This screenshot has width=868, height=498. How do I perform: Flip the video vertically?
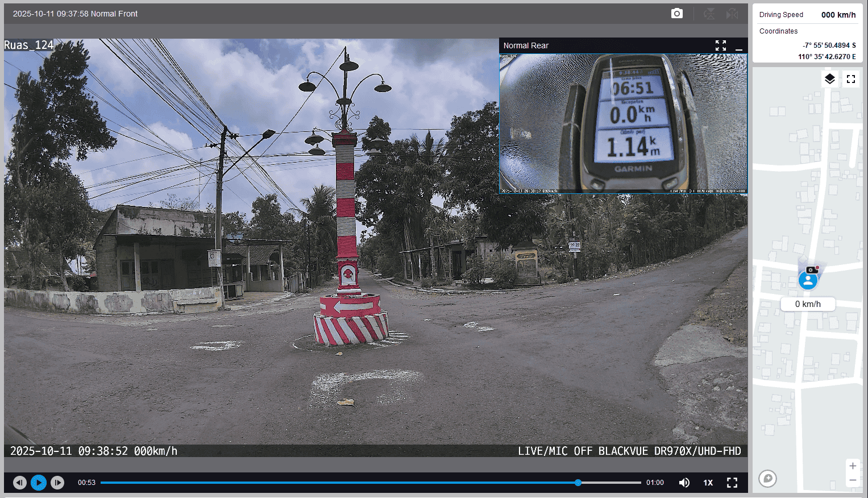[x=709, y=14]
